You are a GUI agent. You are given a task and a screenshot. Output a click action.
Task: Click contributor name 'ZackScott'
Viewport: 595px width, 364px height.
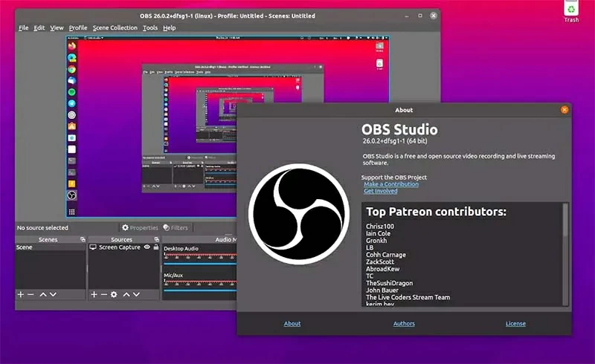pyautogui.click(x=380, y=261)
